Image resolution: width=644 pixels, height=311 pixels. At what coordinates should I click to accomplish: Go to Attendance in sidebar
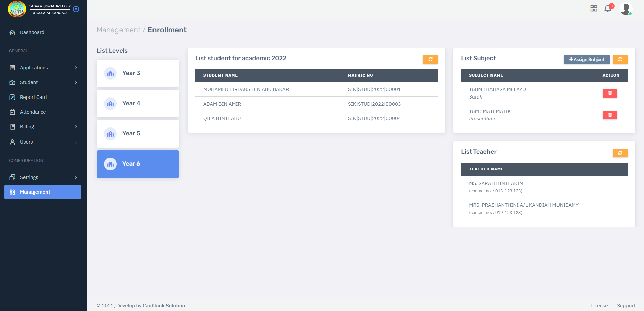(x=33, y=112)
